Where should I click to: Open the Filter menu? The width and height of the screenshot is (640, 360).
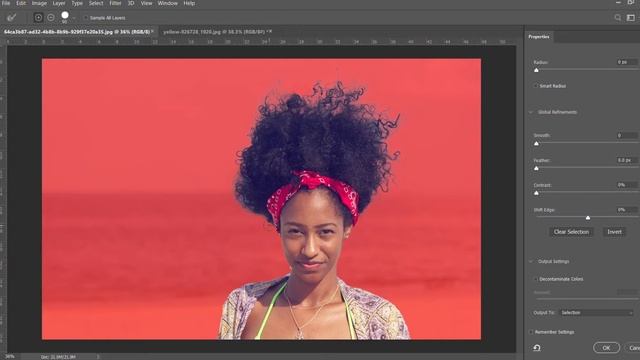pos(115,3)
